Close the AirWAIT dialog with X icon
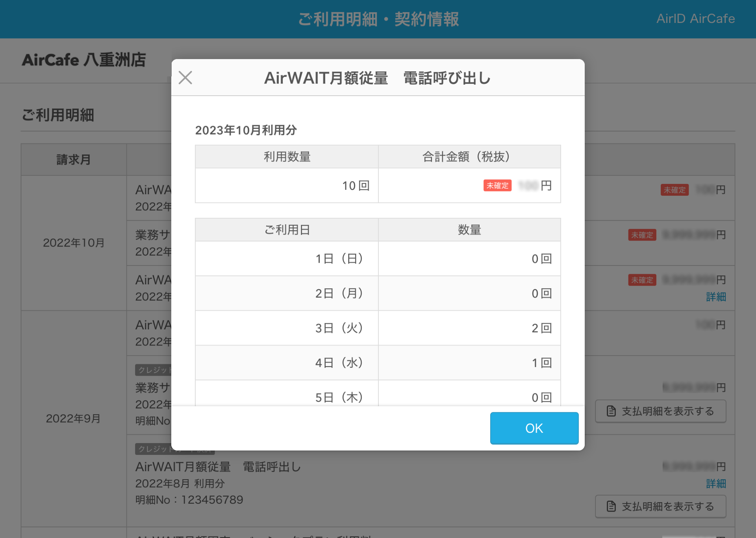 pos(185,78)
